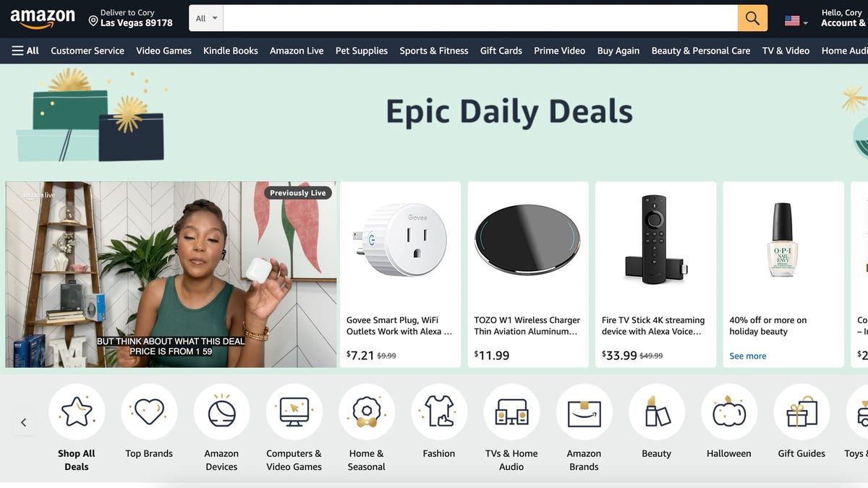Open the Fashion category icon
The image size is (868, 488).
[439, 412]
